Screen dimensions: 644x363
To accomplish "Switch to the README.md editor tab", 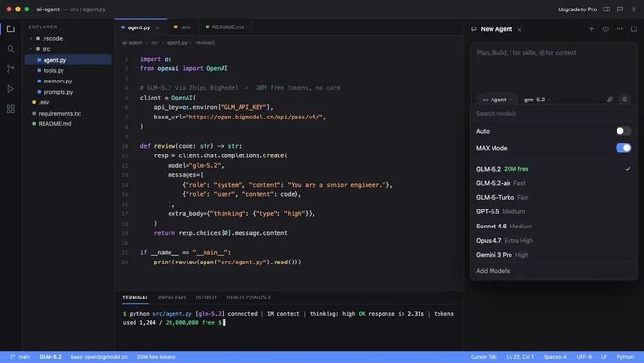I will click(224, 27).
